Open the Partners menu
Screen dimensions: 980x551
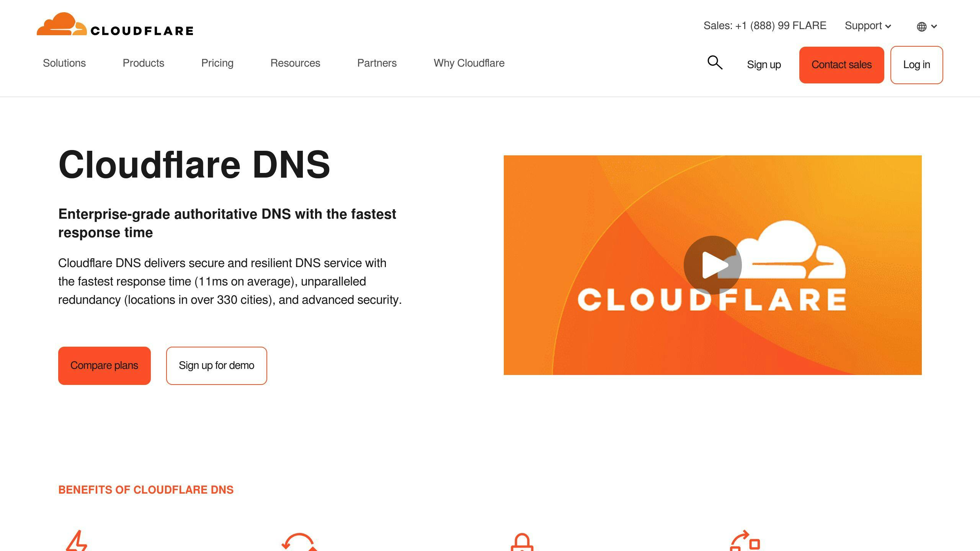pyautogui.click(x=377, y=63)
